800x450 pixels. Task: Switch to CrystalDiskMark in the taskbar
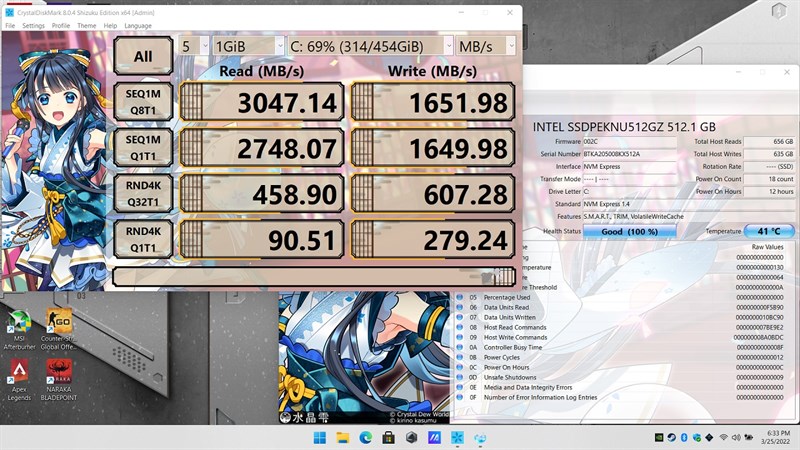(457, 438)
